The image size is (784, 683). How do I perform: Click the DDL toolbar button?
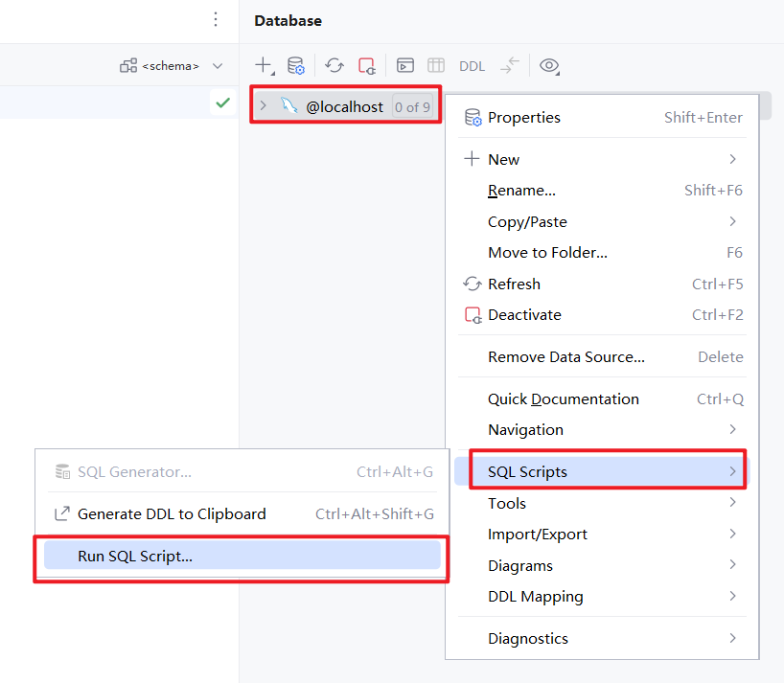[x=472, y=66]
